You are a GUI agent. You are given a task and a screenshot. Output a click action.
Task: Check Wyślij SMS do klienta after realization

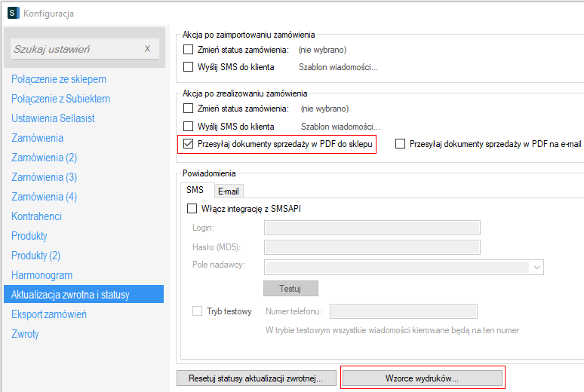click(189, 127)
